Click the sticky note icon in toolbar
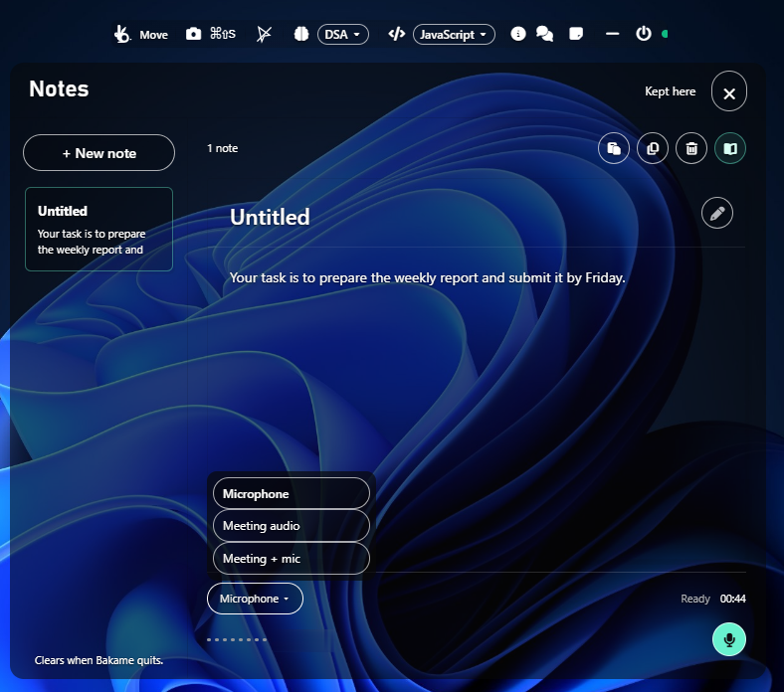Screen dimensions: 784x692 tap(576, 34)
